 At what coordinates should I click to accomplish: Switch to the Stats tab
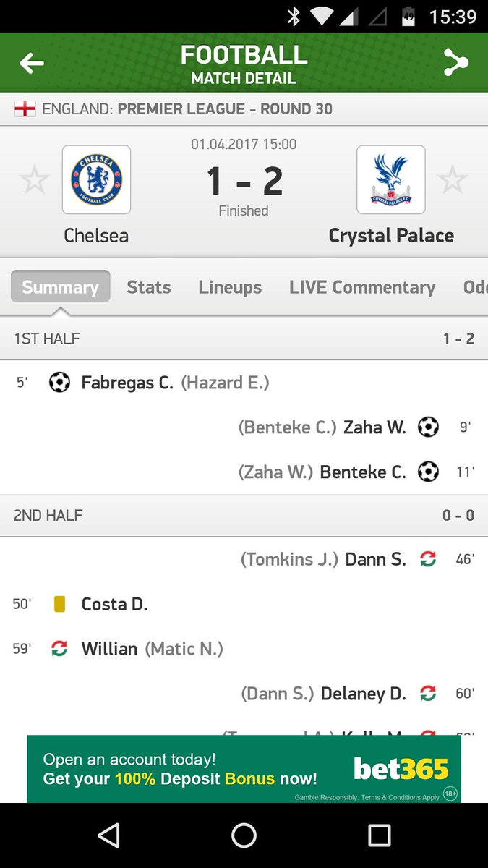coord(149,287)
